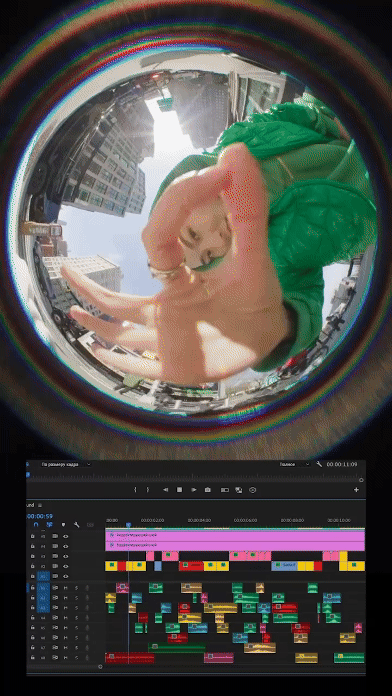Select the second pink adjustment layer clip
392x696 pixels.
point(235,545)
